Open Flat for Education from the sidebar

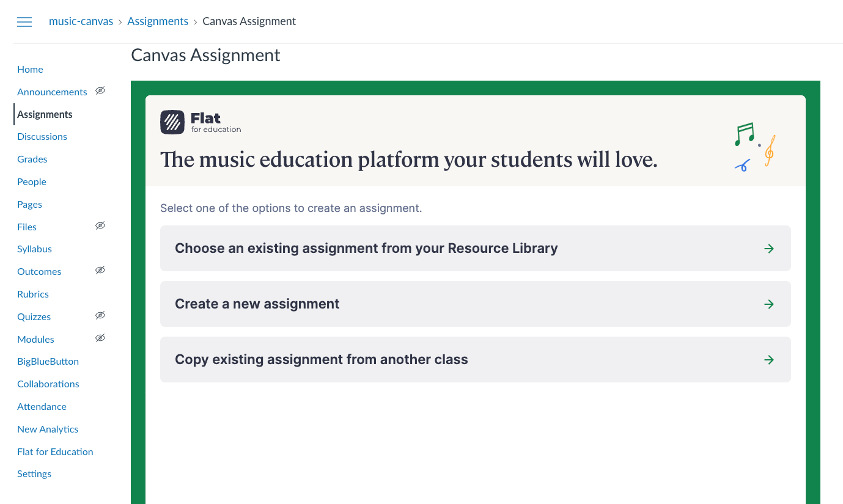(x=55, y=451)
